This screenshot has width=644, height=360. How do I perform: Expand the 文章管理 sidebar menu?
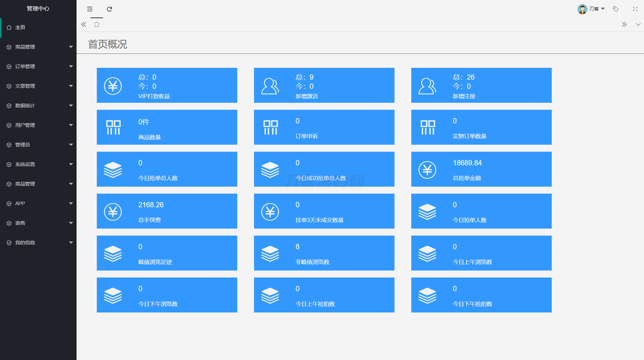[x=38, y=86]
